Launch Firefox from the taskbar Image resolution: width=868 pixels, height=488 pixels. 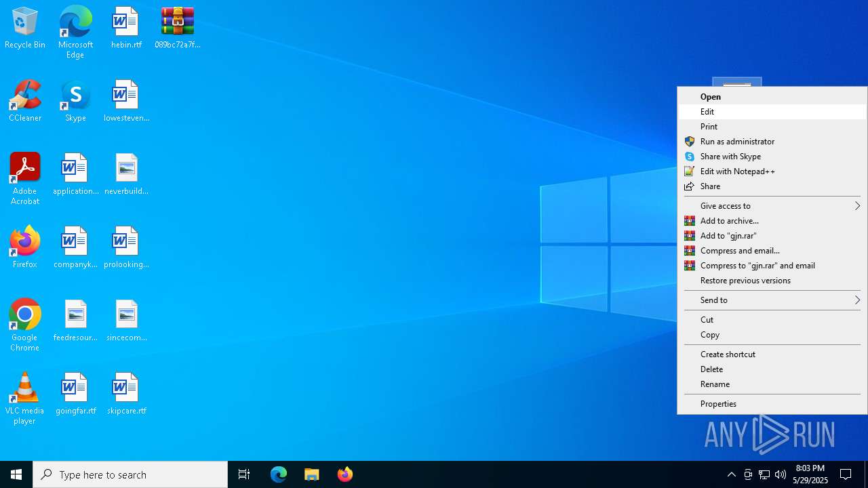click(345, 474)
